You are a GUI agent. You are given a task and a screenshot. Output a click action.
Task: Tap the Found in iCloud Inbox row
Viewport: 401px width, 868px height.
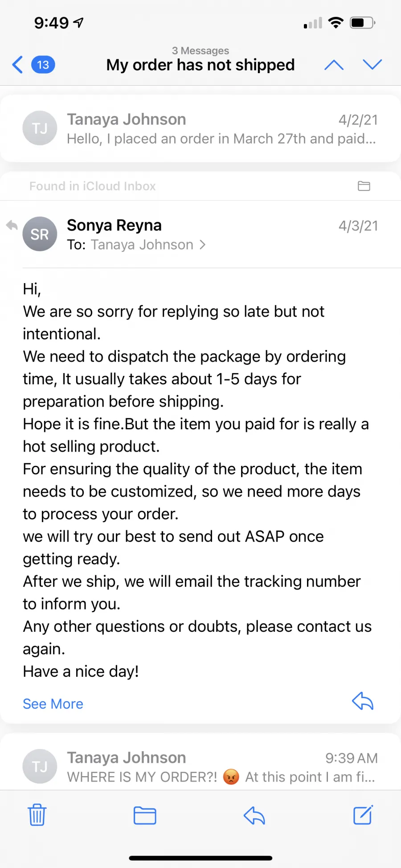(x=200, y=186)
